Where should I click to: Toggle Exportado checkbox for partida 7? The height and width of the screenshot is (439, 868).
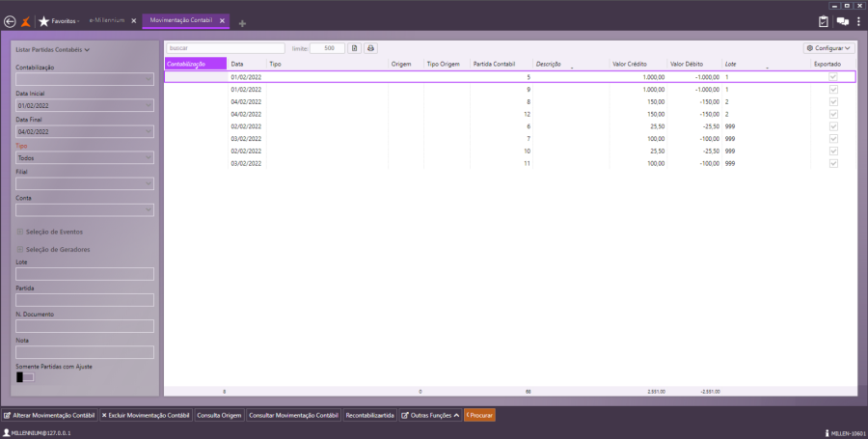tap(833, 138)
